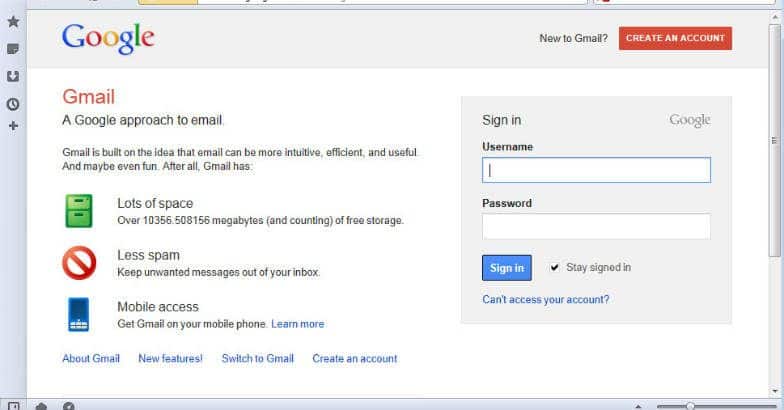Open Can't access your account link

[546, 300]
